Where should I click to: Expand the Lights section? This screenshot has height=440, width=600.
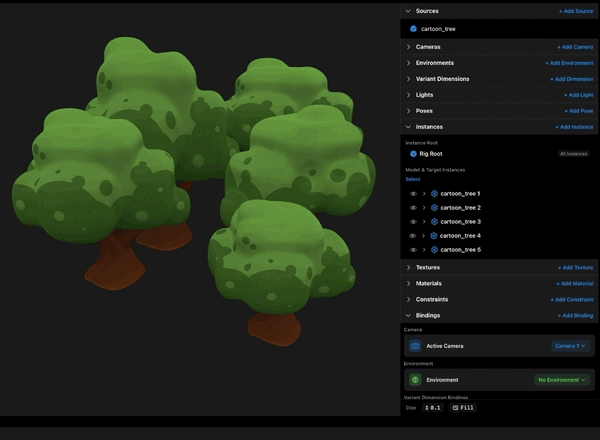pyautogui.click(x=408, y=95)
